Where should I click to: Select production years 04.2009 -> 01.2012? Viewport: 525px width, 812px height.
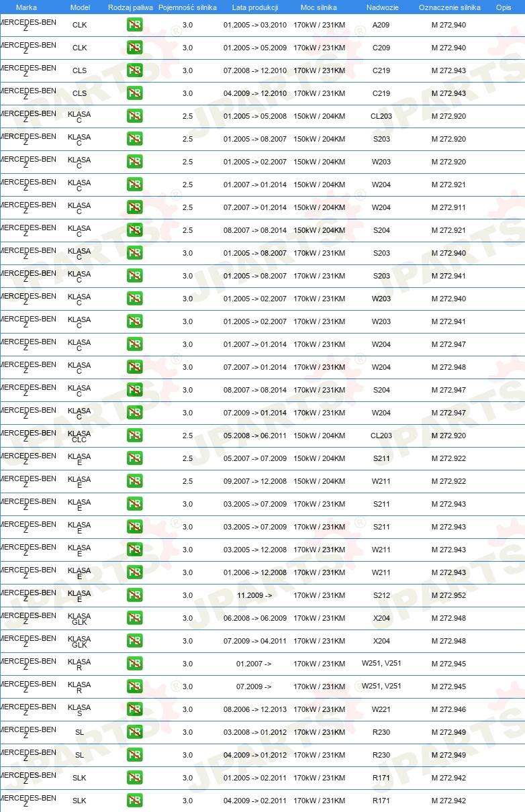[x=255, y=756]
